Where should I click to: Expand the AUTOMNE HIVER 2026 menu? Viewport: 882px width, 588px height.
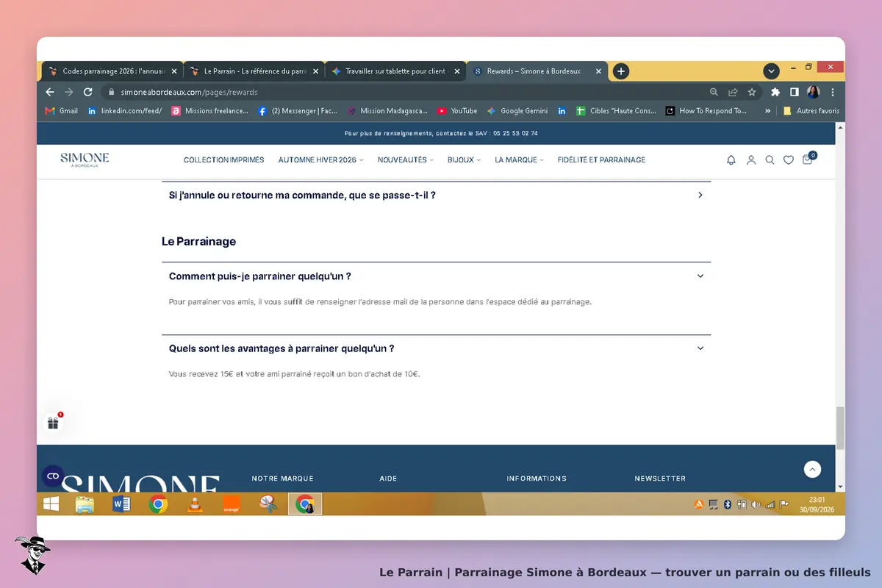[x=320, y=159]
